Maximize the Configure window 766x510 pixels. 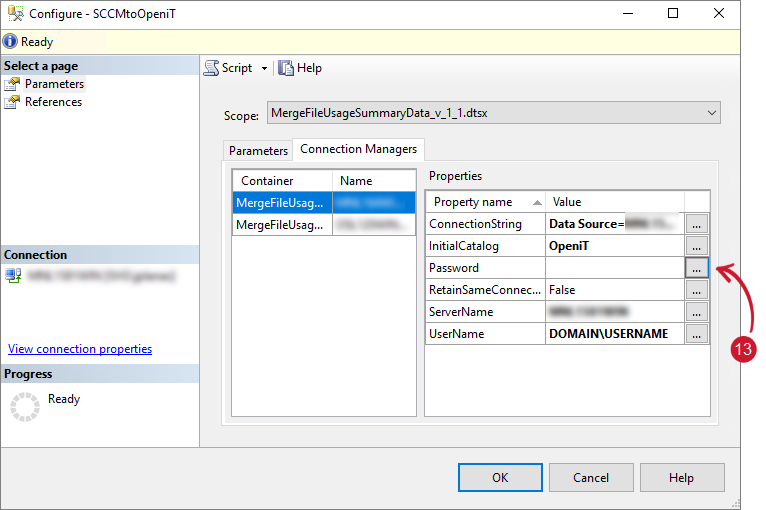(x=673, y=13)
